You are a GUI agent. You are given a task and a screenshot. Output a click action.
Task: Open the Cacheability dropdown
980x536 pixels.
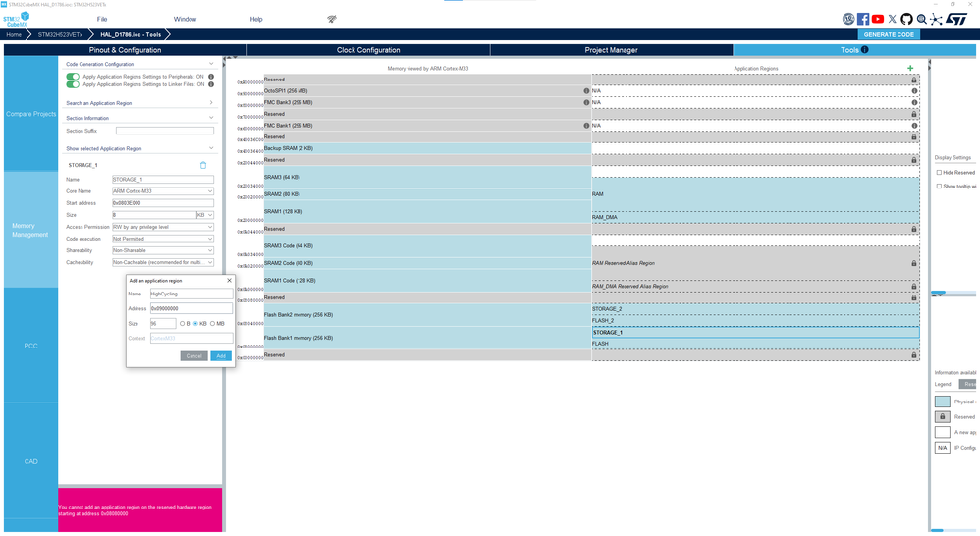click(x=162, y=262)
